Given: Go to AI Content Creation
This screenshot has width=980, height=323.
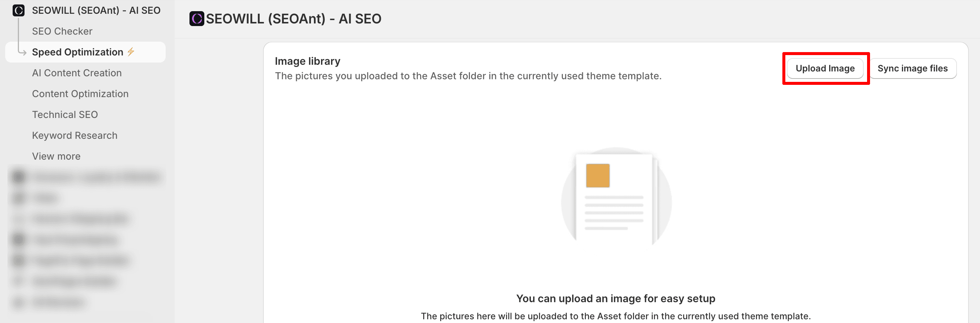Looking at the screenshot, I should [77, 73].
